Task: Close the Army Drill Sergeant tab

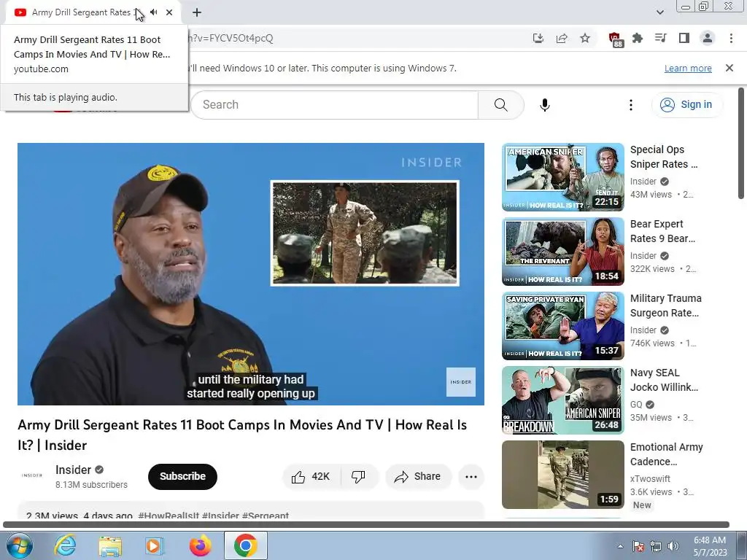Action: click(x=169, y=12)
